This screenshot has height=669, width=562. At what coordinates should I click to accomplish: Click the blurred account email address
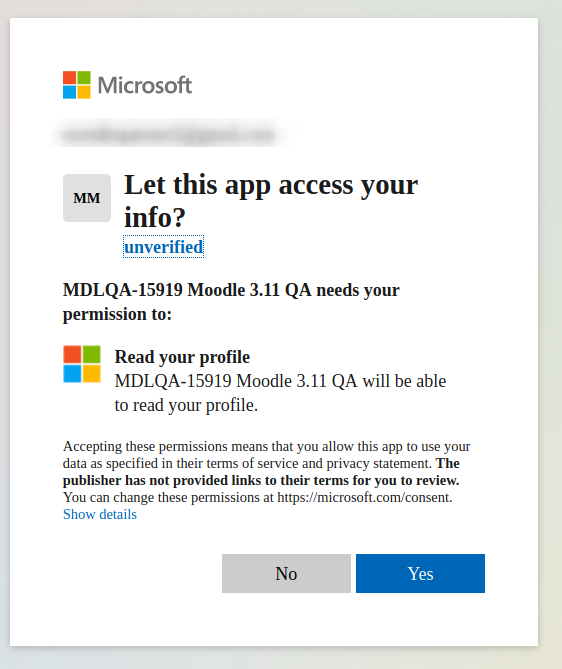tap(169, 134)
